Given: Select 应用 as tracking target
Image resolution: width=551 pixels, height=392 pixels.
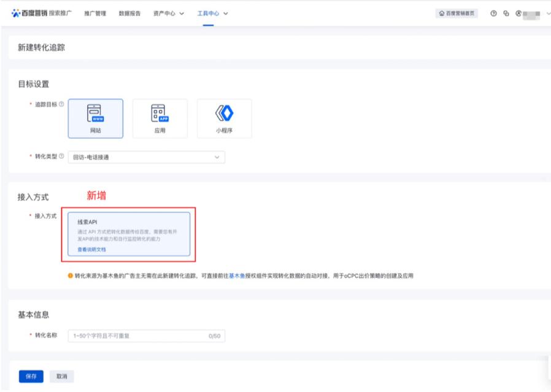Looking at the screenshot, I should 160,118.
